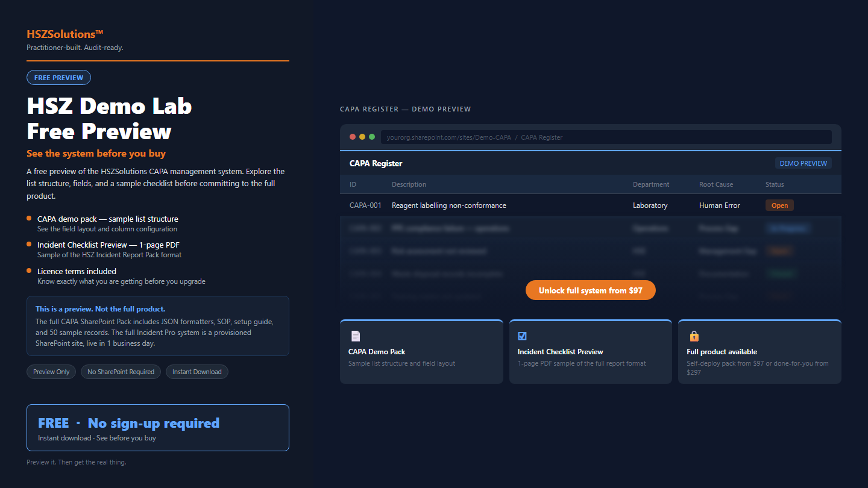Screen dimensions: 868x488
Task: Click the HSZSolutions logo text
Action: pos(65,34)
